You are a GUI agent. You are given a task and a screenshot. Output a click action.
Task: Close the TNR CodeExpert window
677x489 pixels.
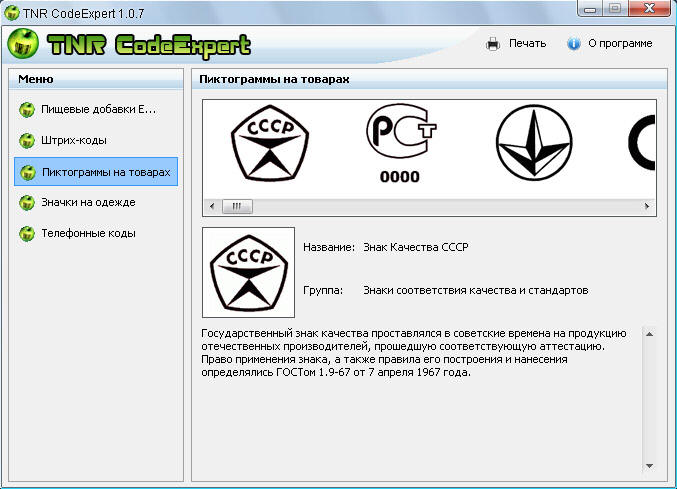[x=649, y=8]
